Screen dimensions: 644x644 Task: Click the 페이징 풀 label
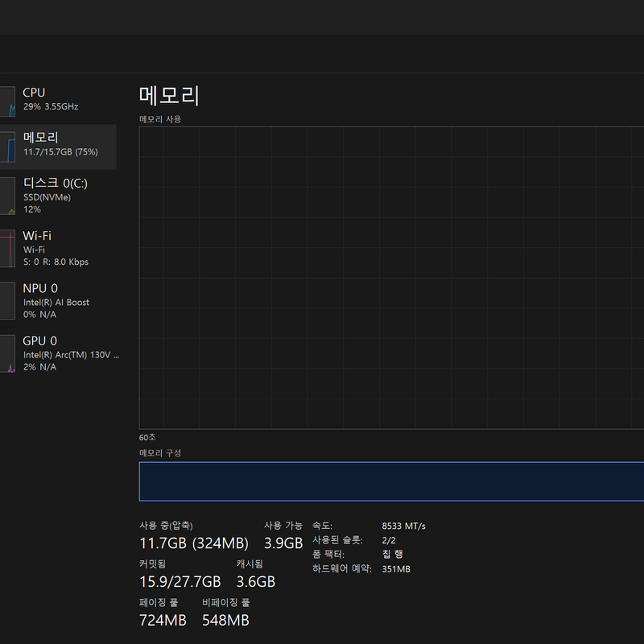coord(159,602)
